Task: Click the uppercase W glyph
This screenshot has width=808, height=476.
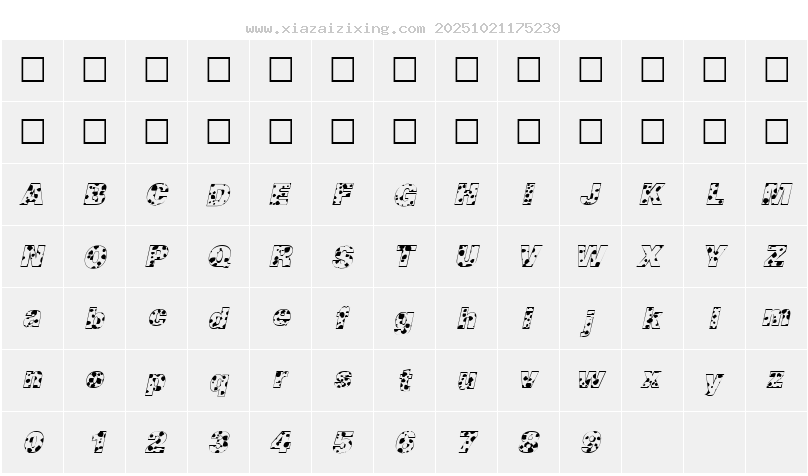Action: pos(591,256)
